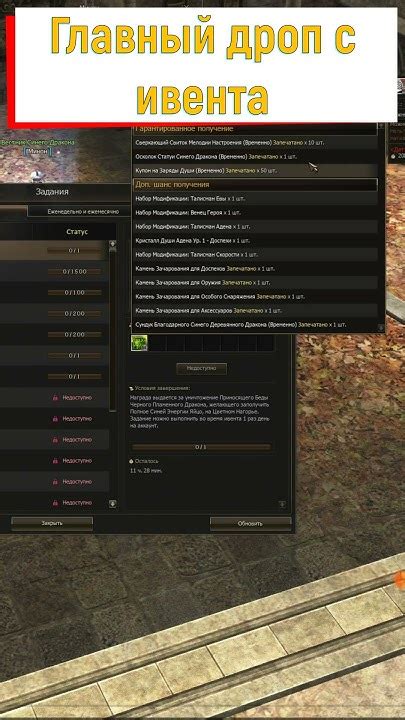Click the Обновить button

[x=251, y=523]
